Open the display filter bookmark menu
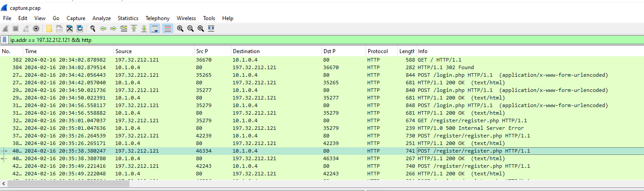 pyautogui.click(x=4, y=40)
